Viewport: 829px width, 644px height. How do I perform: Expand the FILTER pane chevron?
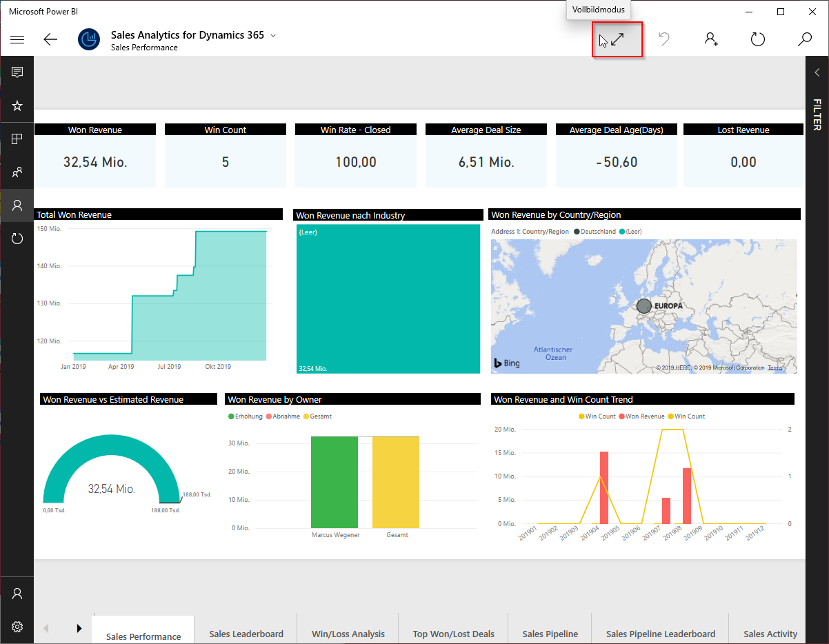coord(817,72)
